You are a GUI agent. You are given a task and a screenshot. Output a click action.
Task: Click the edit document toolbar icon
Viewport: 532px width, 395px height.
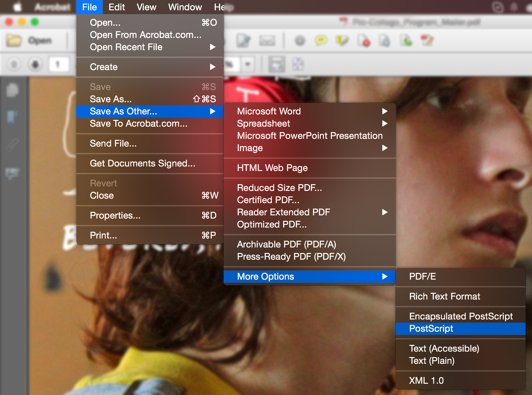244,40
